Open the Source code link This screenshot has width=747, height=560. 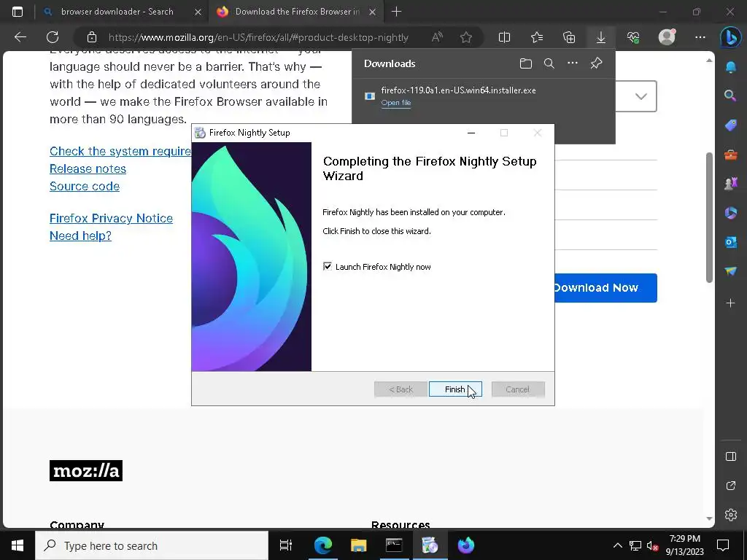(85, 186)
